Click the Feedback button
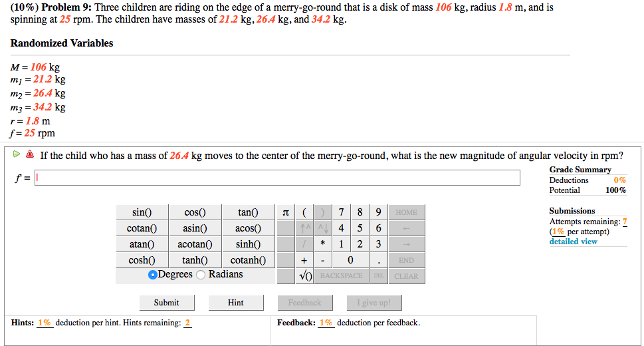The image size is (644, 346). (x=305, y=303)
